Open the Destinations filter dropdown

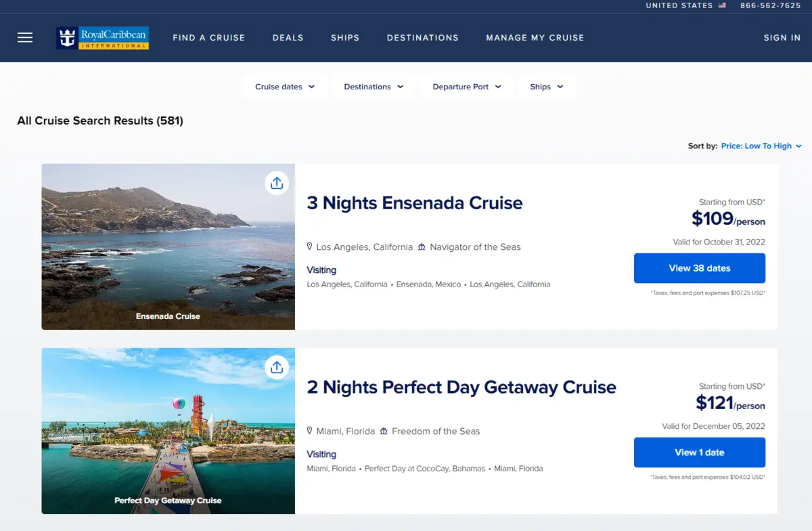click(374, 87)
